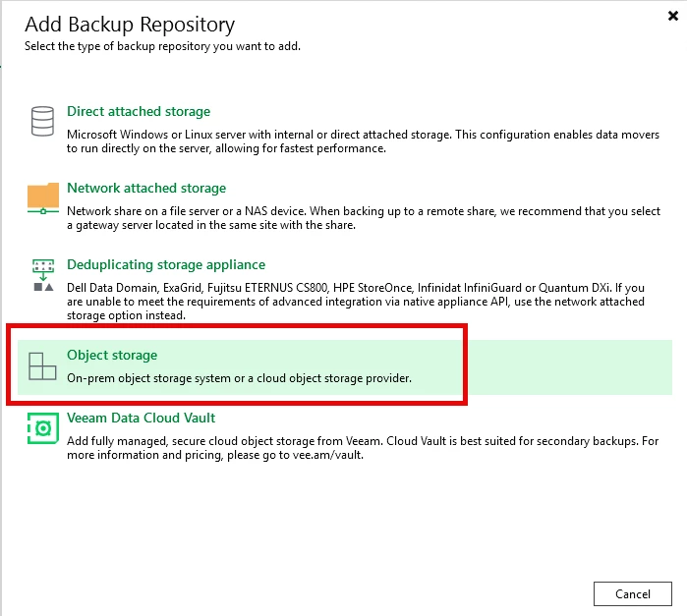Click the Microsoft Windows or Linux server description

tap(363, 141)
